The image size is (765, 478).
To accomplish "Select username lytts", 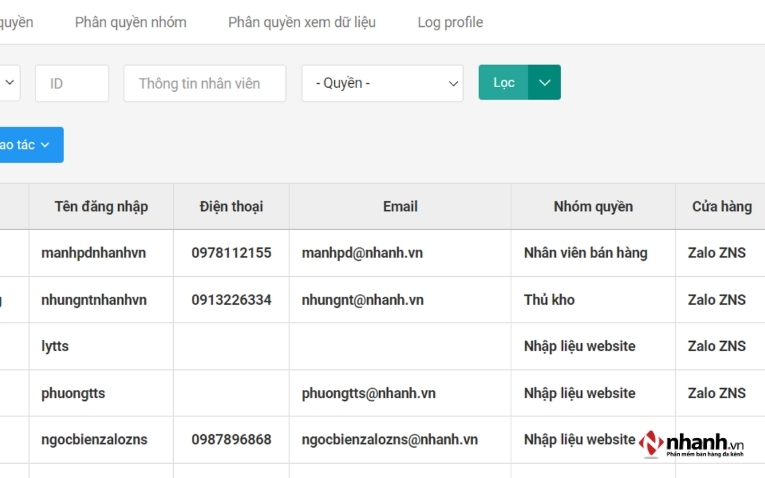I will click(x=55, y=346).
